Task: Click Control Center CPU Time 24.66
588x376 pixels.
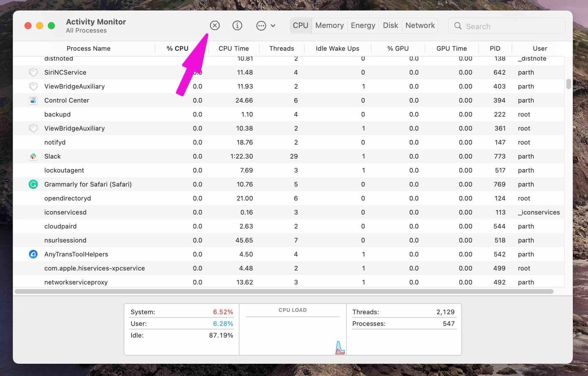Action: pos(244,100)
